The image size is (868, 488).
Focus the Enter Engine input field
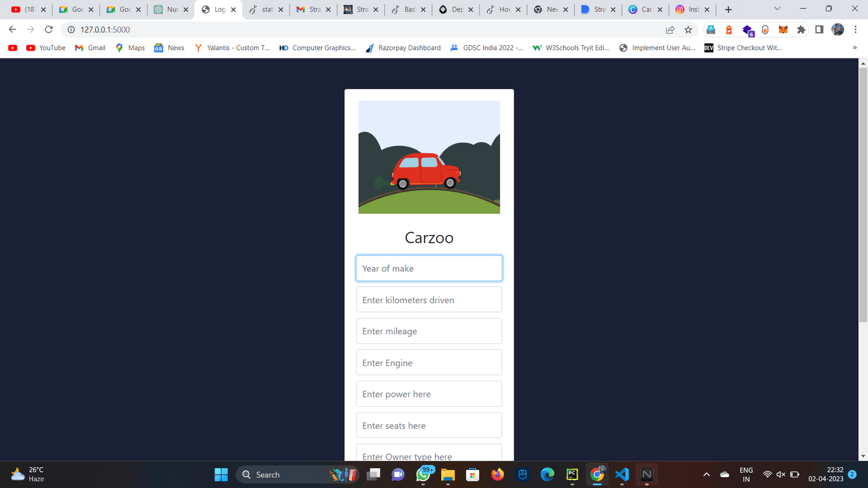tap(429, 362)
